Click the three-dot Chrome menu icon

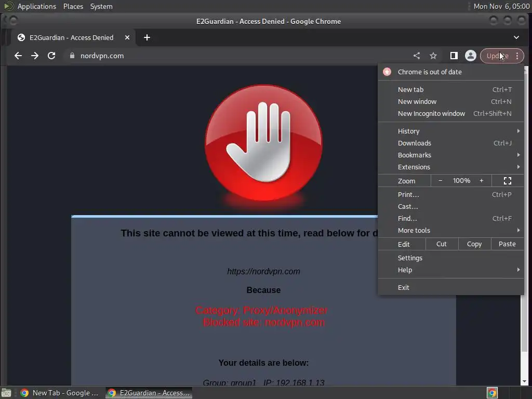[x=517, y=56]
